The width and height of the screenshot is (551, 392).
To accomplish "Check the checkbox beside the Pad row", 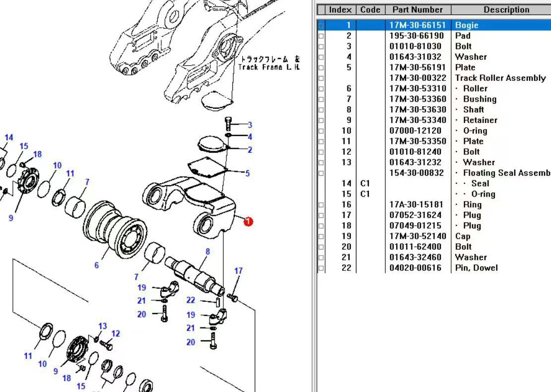I will [x=320, y=36].
